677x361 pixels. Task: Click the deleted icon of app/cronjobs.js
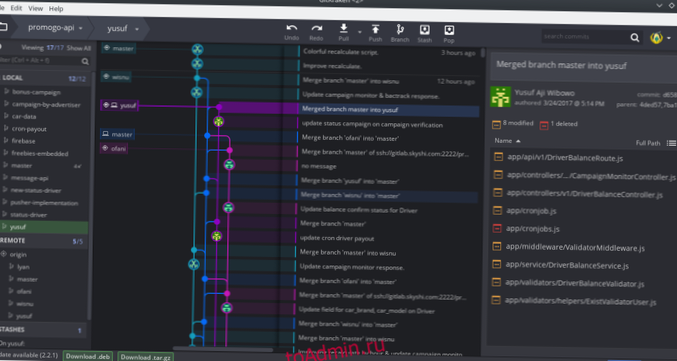[497, 228]
